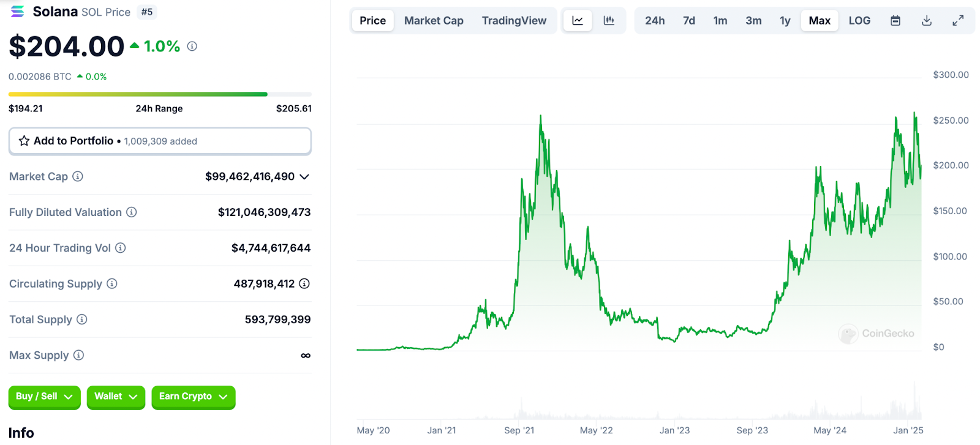Switch to TradingView tab
This screenshot has height=445, width=980.
(514, 20)
